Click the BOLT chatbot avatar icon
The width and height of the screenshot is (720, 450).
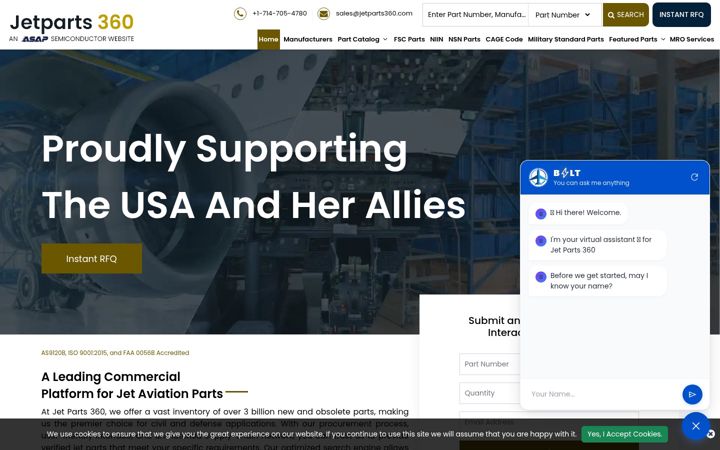click(x=538, y=177)
